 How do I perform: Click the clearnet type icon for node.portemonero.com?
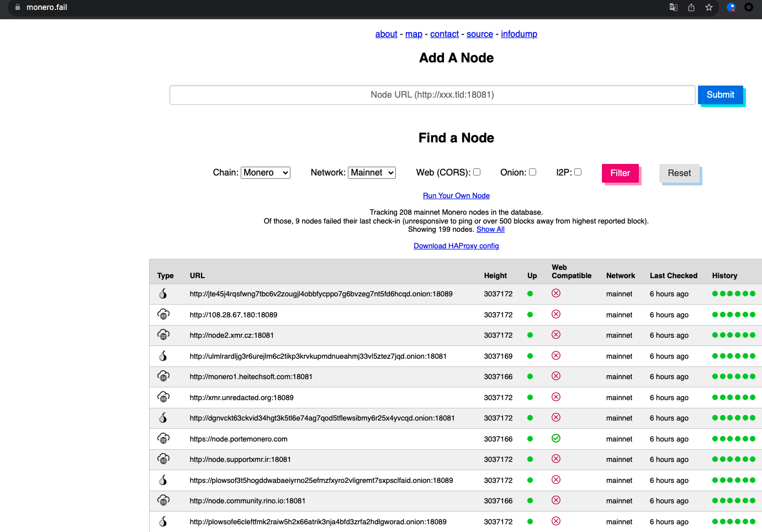click(163, 439)
